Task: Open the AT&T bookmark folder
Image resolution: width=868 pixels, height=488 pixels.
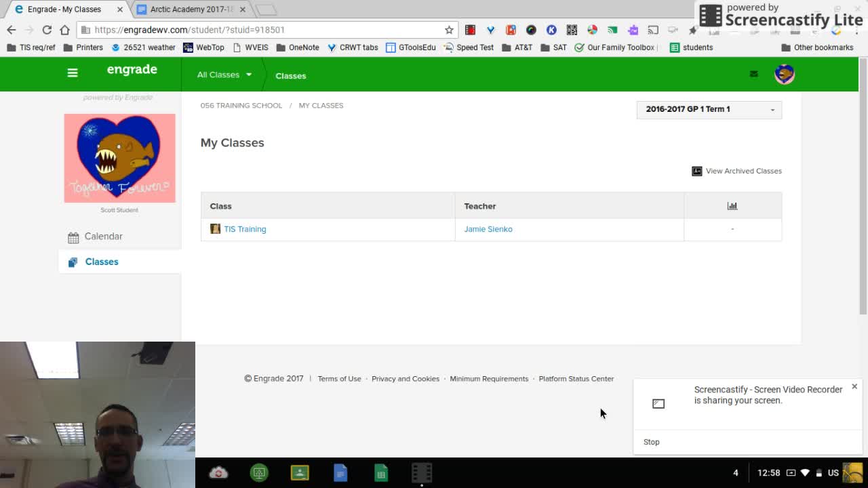Action: coord(517,47)
